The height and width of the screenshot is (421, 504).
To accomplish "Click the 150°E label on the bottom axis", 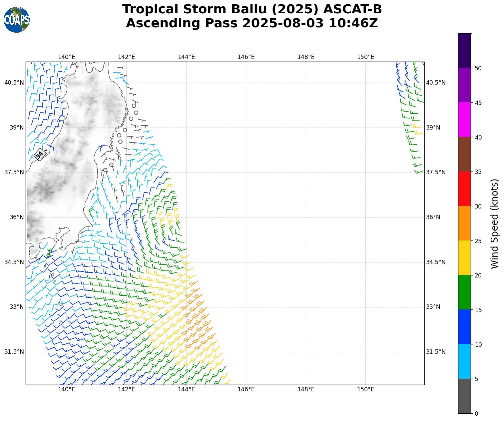I will tap(365, 389).
